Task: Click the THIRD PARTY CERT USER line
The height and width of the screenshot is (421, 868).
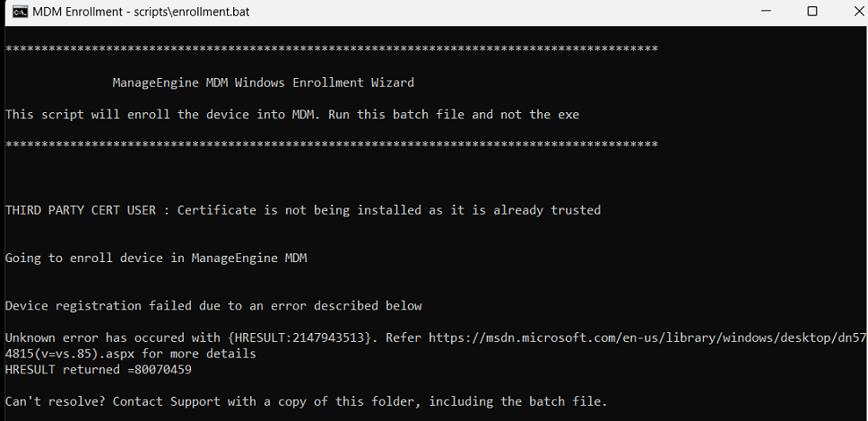Action: 303,210
